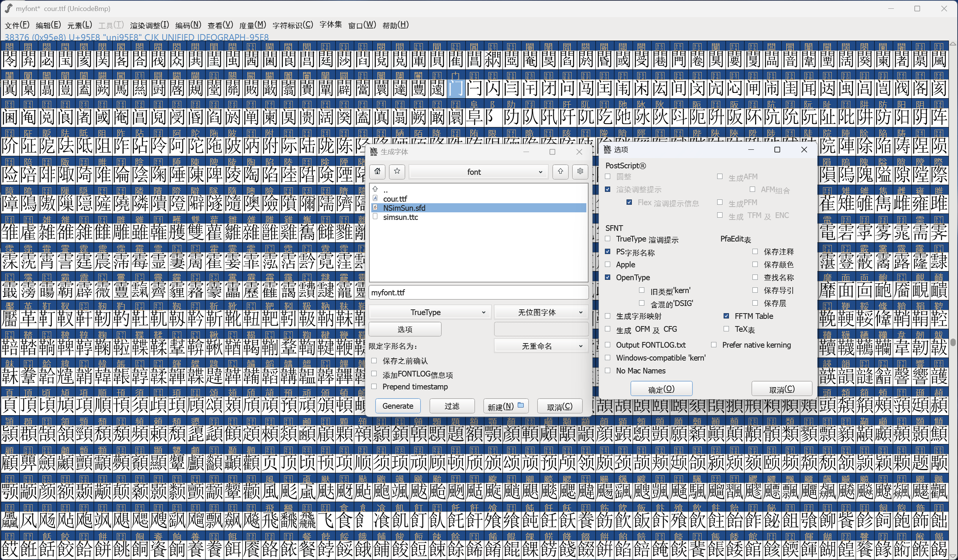Click the main window vertical scrollbar thumb
The image size is (958, 560).
pos(953,342)
